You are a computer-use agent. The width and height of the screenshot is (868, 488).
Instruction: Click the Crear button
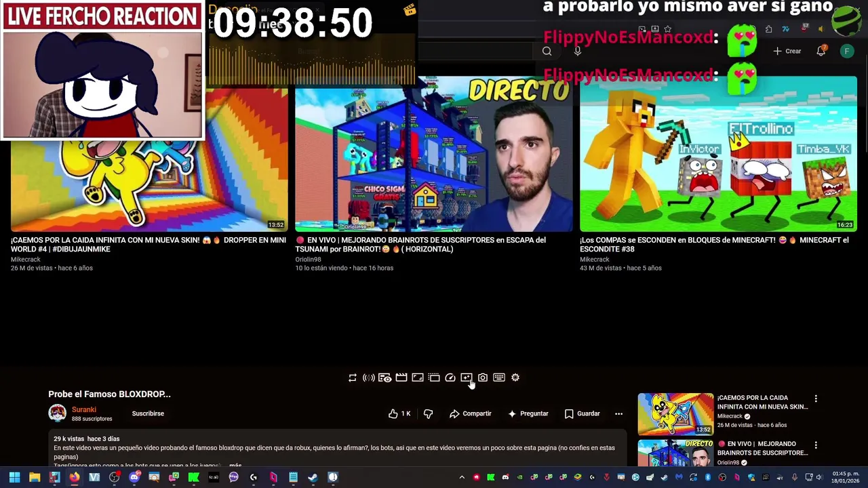(x=787, y=51)
